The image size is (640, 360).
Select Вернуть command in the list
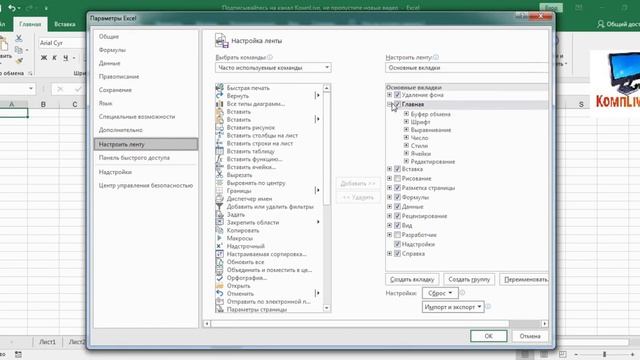coord(269,96)
